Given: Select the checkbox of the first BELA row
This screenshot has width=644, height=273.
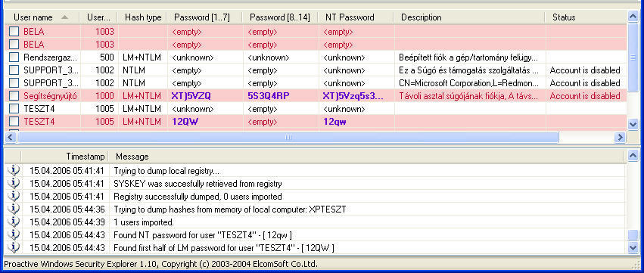Looking at the screenshot, I should (14, 31).
